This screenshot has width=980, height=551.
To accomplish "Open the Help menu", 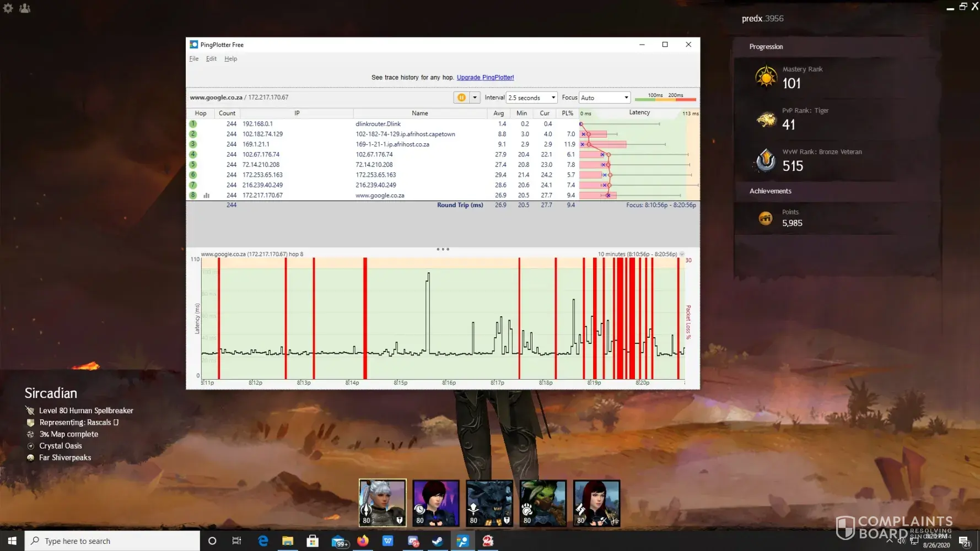I will tap(230, 59).
